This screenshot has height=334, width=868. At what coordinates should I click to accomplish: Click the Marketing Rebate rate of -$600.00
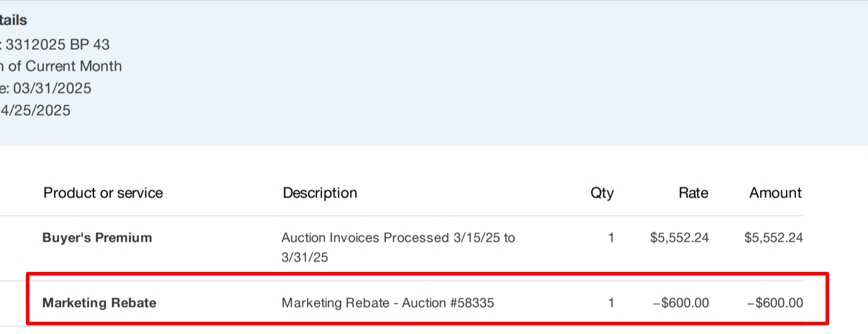(x=680, y=303)
